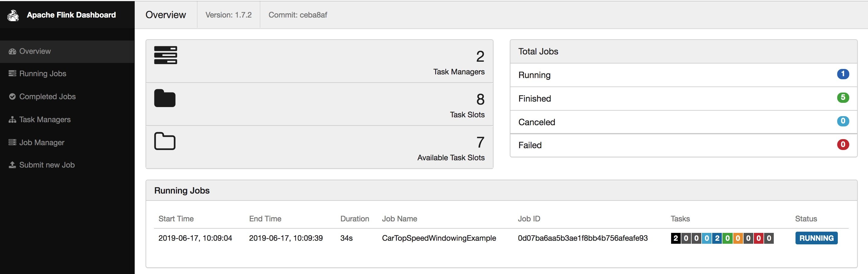Select the Completed Jobs checkmark icon
868x274 pixels.
tap(12, 96)
